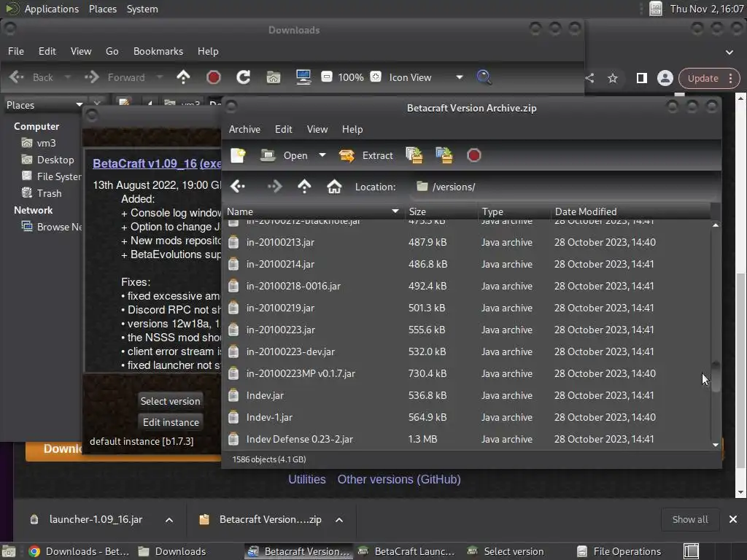
Task: Click Search magnifier icon in file manager
Action: pyautogui.click(x=484, y=77)
